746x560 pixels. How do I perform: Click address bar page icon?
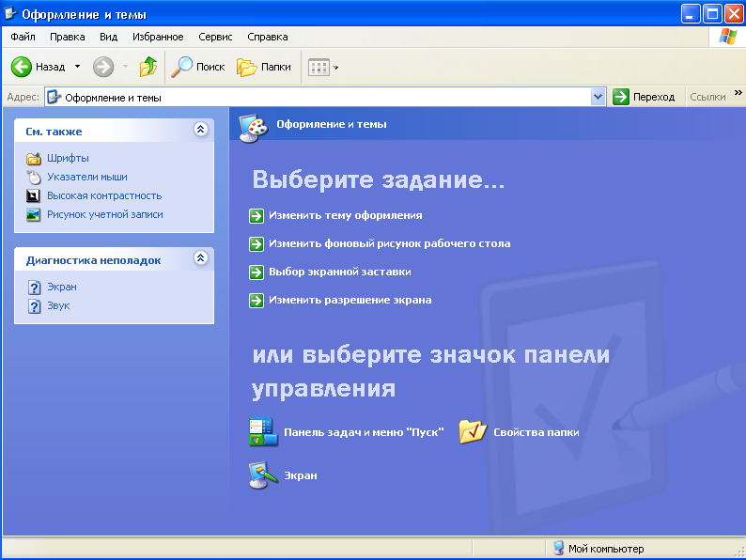click(54, 97)
